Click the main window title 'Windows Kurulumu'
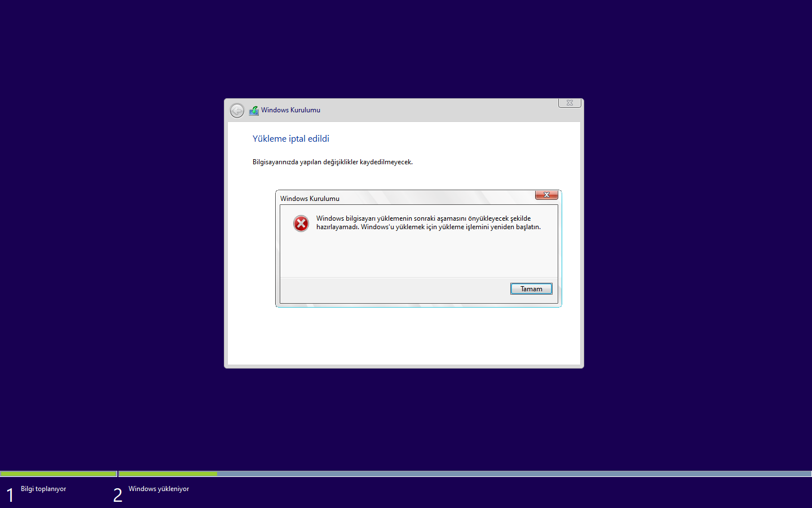The width and height of the screenshot is (812, 508). point(290,110)
